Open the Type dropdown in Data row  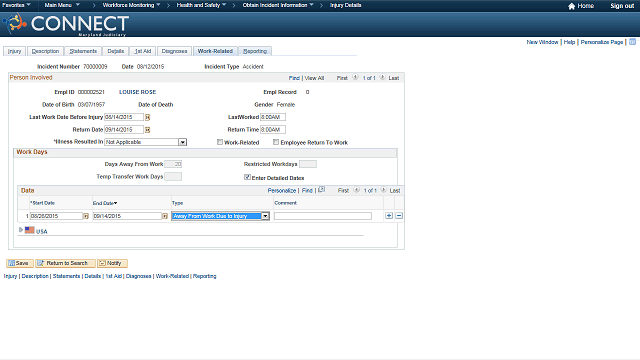click(265, 216)
